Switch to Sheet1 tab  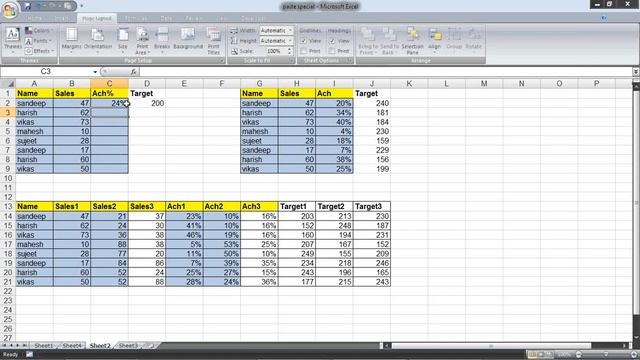(44, 346)
